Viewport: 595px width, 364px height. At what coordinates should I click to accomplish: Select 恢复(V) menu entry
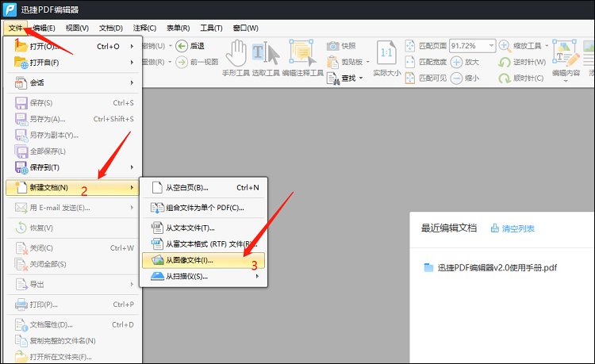[74, 228]
